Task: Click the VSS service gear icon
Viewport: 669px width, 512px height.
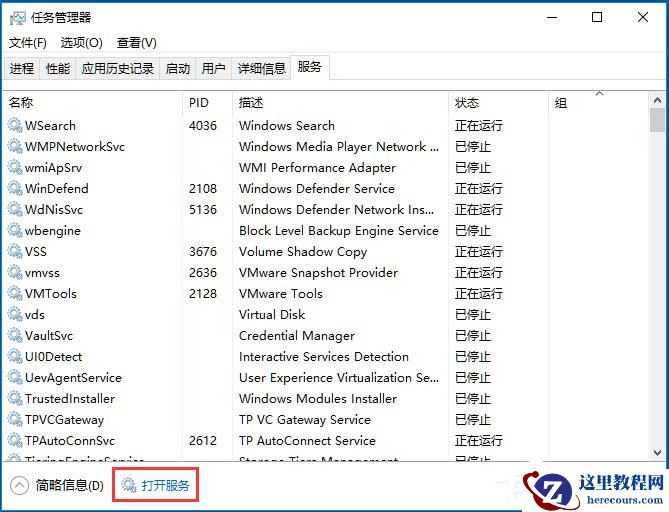Action: (x=15, y=251)
